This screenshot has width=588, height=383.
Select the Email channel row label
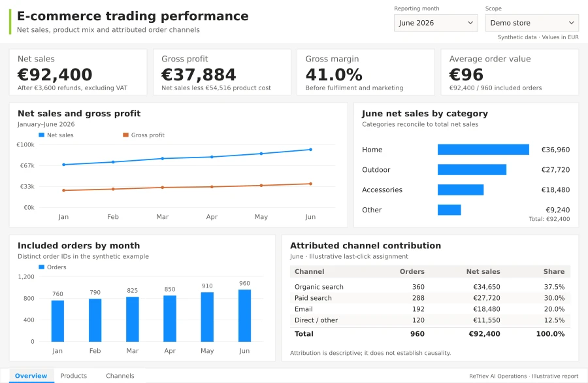(303, 309)
